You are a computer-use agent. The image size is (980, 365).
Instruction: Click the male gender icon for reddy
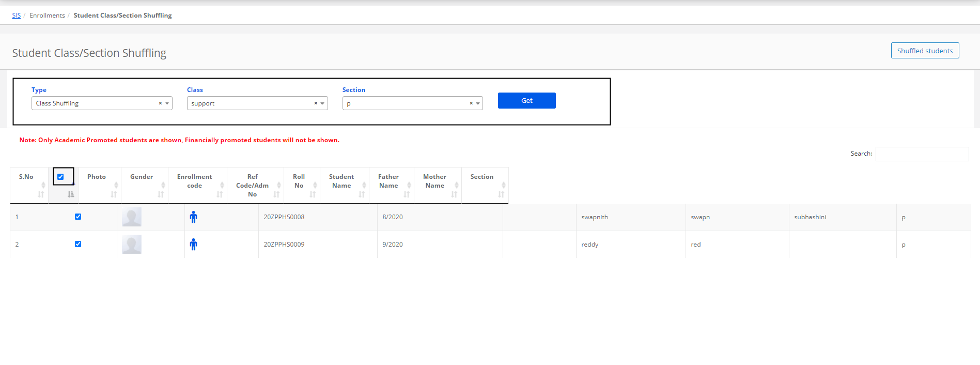(193, 245)
